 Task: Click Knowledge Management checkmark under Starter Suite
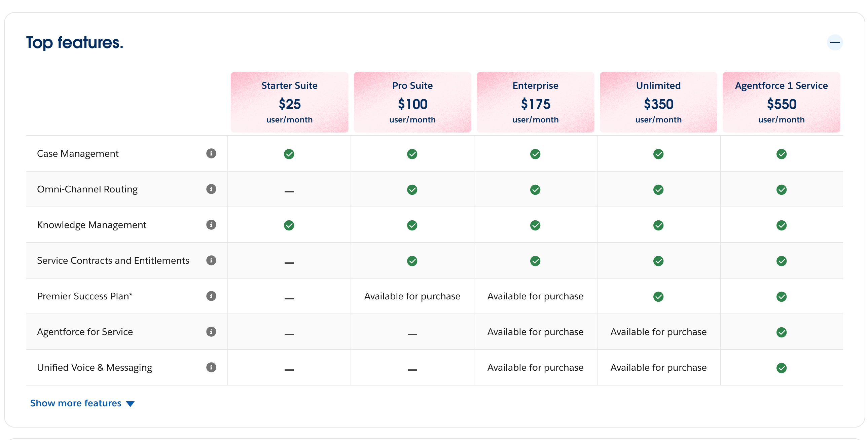point(289,226)
